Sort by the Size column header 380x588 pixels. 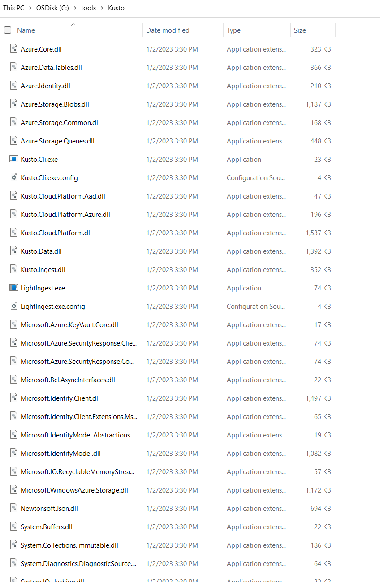click(x=300, y=30)
